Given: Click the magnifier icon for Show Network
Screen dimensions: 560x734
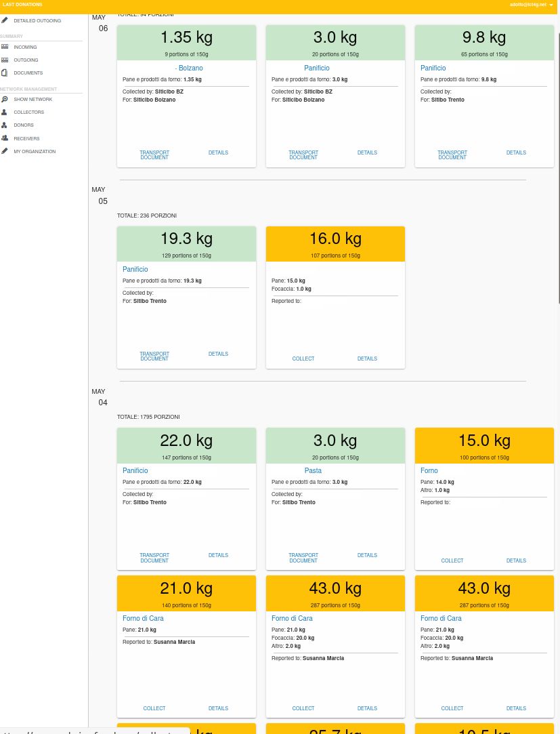Looking at the screenshot, I should click(x=5, y=99).
